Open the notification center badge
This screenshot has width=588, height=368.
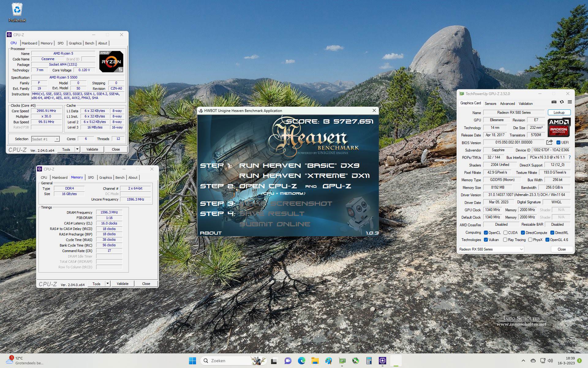click(579, 361)
